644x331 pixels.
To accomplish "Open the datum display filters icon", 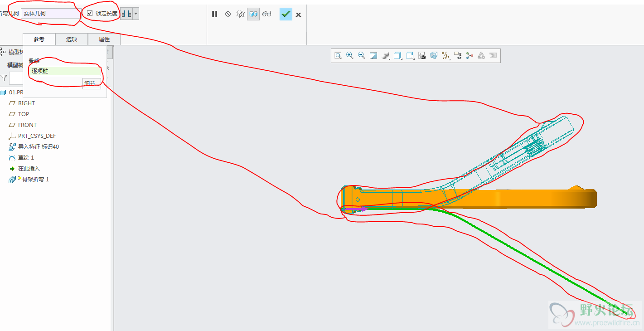I will click(446, 56).
